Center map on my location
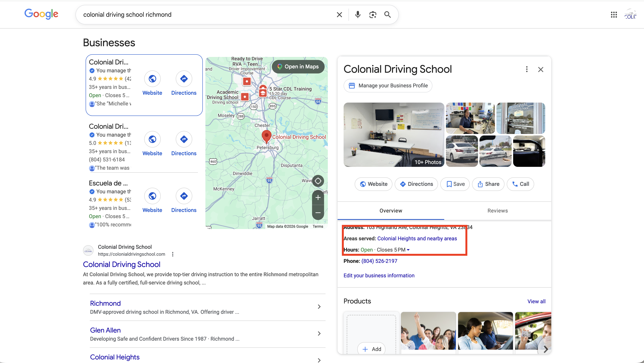The height and width of the screenshot is (363, 644). tap(318, 181)
